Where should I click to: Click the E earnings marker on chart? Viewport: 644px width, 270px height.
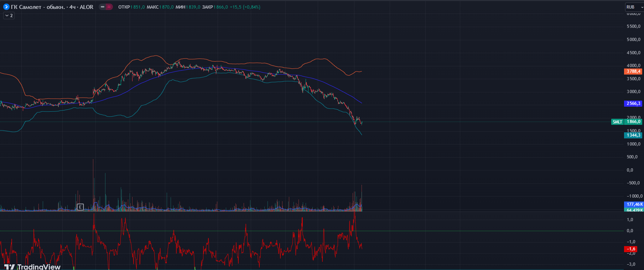[80, 207]
